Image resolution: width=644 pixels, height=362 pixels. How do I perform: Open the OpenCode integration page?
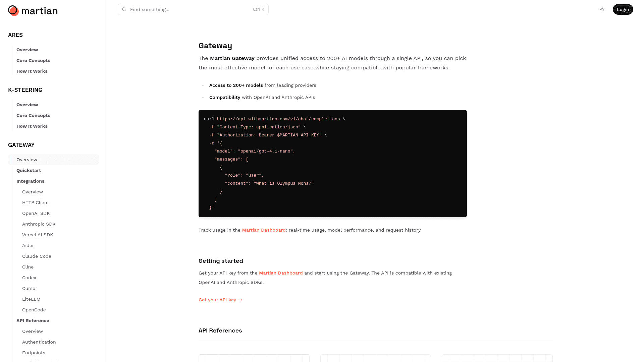click(x=34, y=310)
